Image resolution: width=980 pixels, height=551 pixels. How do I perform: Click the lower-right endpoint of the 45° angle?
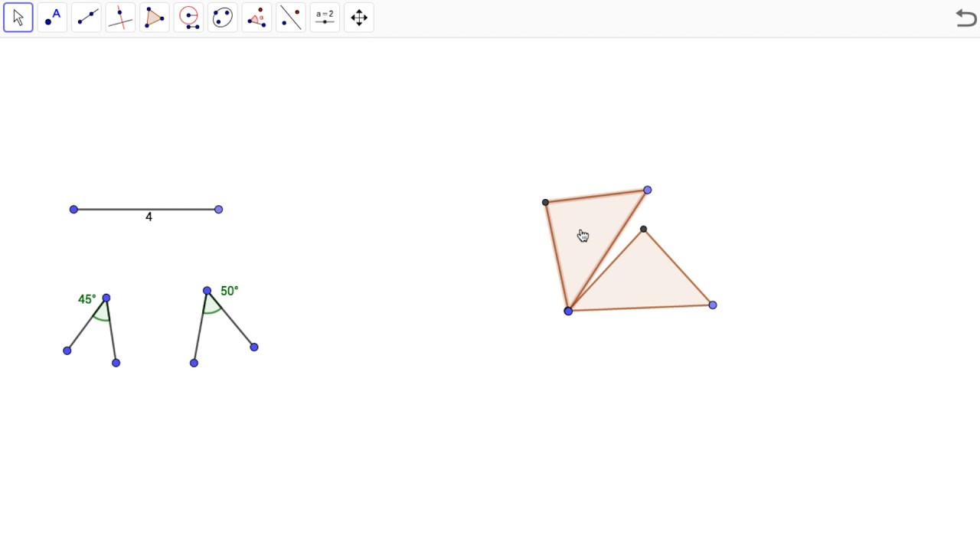click(x=116, y=363)
